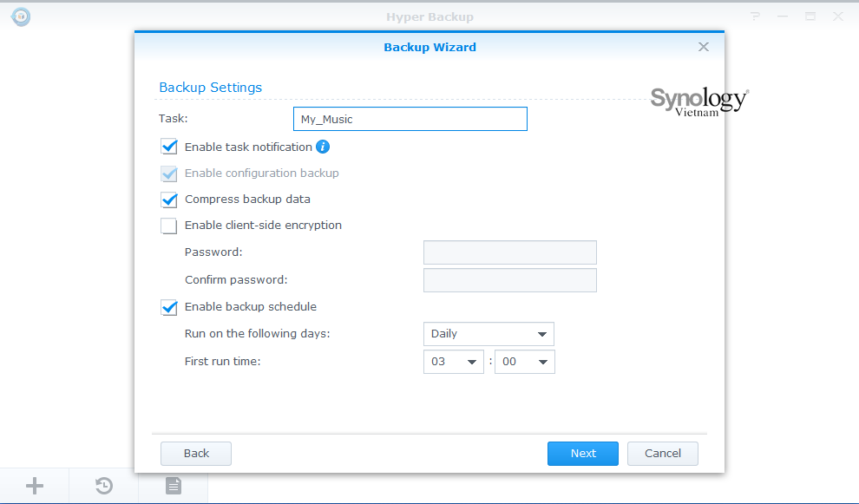Screen dimensions: 859x504
Task: Toggle Enable backup schedule off
Action: coord(168,307)
